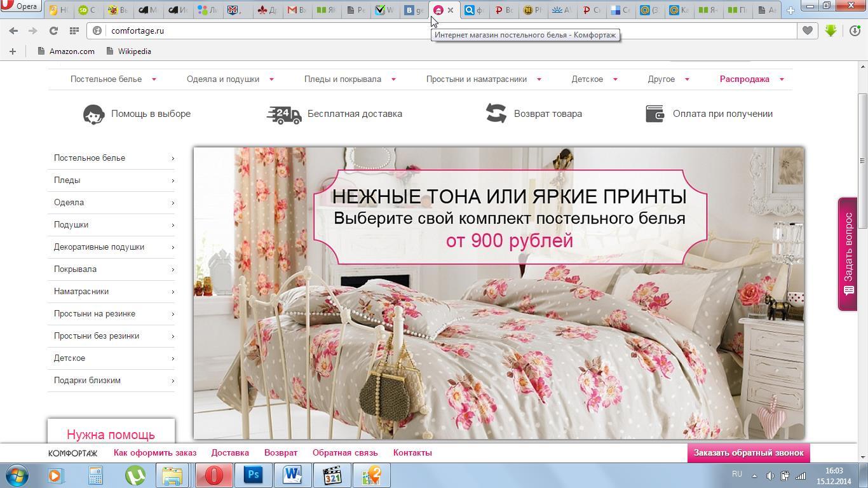Click the 24-hour free delivery truck icon
Viewport: 868px width, 488px height.
(284, 114)
